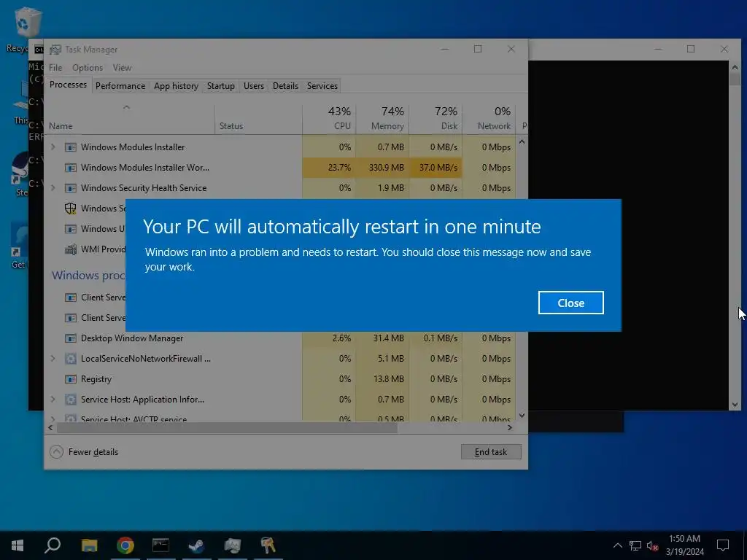Expand LocalServiceNoNetworkFirewall process group
The image size is (747, 560).
53,359
